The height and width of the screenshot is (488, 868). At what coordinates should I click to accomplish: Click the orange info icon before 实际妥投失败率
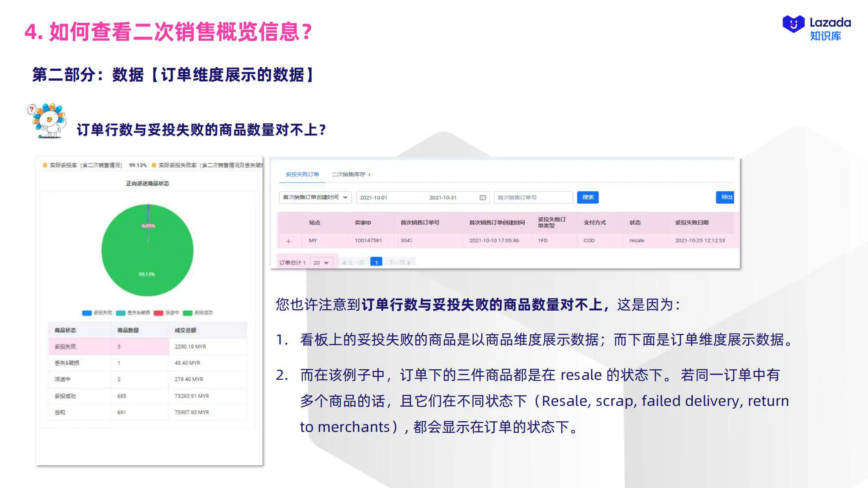coord(153,166)
